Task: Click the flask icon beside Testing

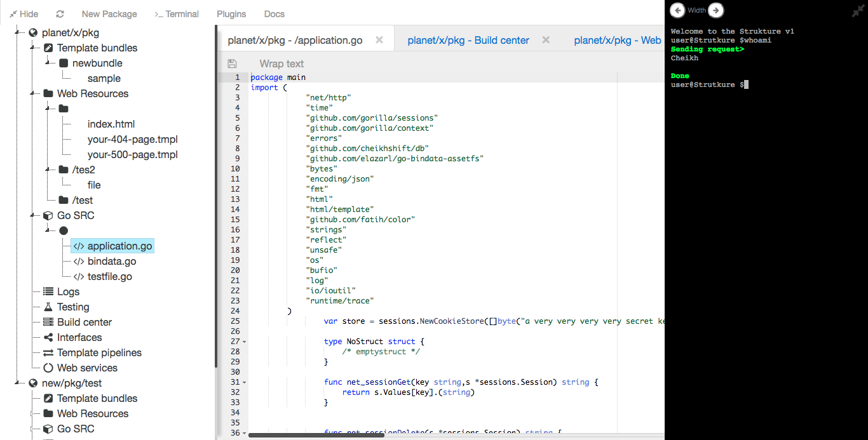Action: coord(48,307)
